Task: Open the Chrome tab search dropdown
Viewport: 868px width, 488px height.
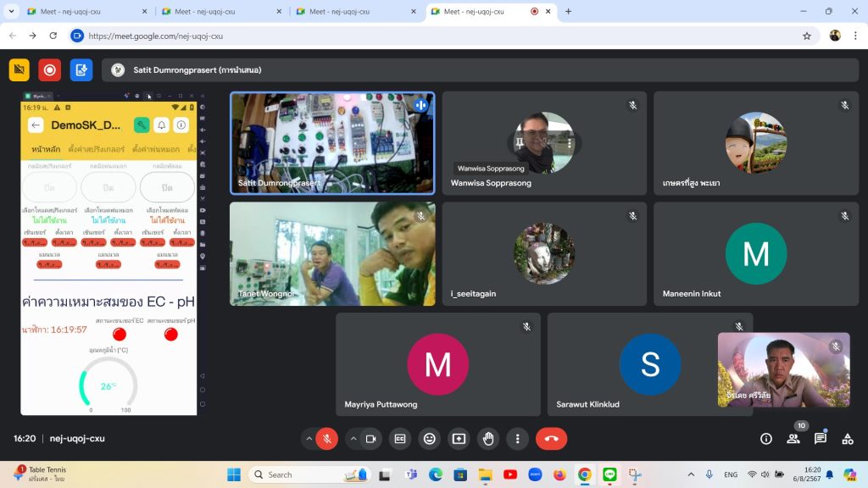Action: click(11, 11)
